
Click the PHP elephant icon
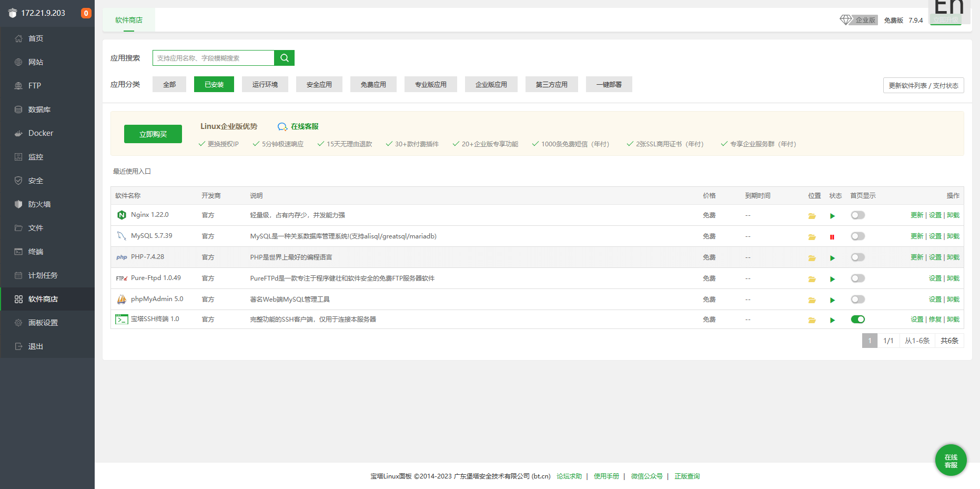click(122, 257)
